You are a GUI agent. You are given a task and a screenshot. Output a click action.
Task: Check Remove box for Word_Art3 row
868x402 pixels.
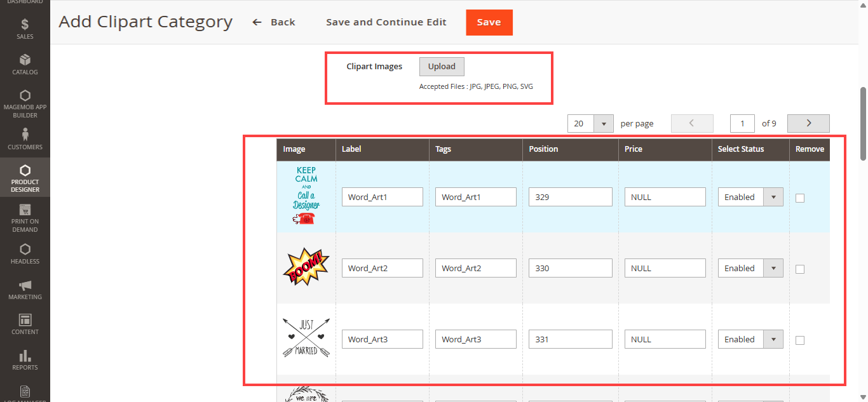800,340
